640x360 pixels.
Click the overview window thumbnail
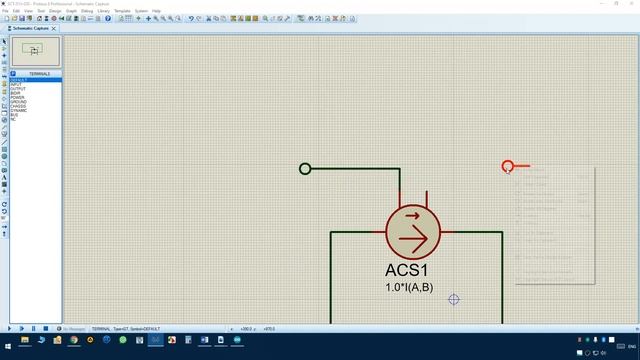pyautogui.click(x=36, y=51)
